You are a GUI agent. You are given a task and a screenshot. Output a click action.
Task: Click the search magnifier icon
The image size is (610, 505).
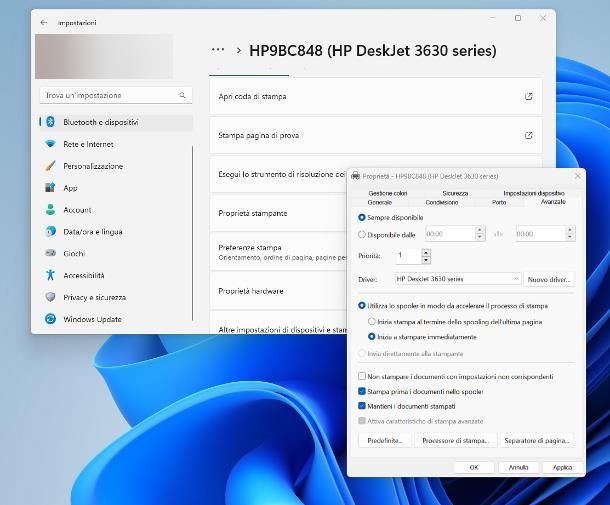[182, 95]
